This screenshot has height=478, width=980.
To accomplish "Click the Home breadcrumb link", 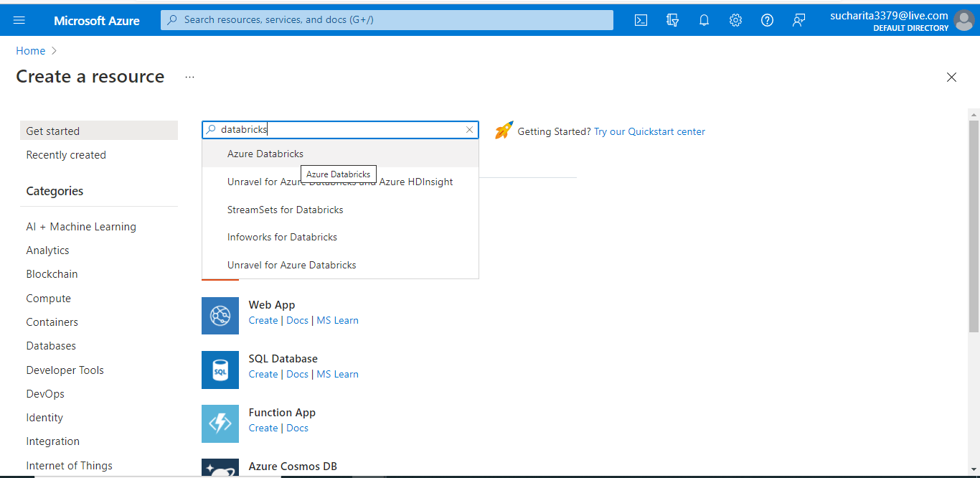I will [31, 51].
